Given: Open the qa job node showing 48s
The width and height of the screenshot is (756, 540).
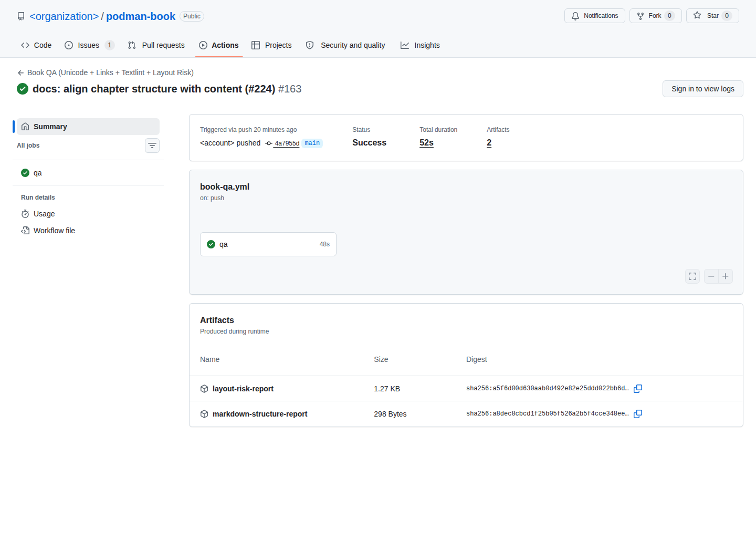Looking at the screenshot, I should click(268, 244).
